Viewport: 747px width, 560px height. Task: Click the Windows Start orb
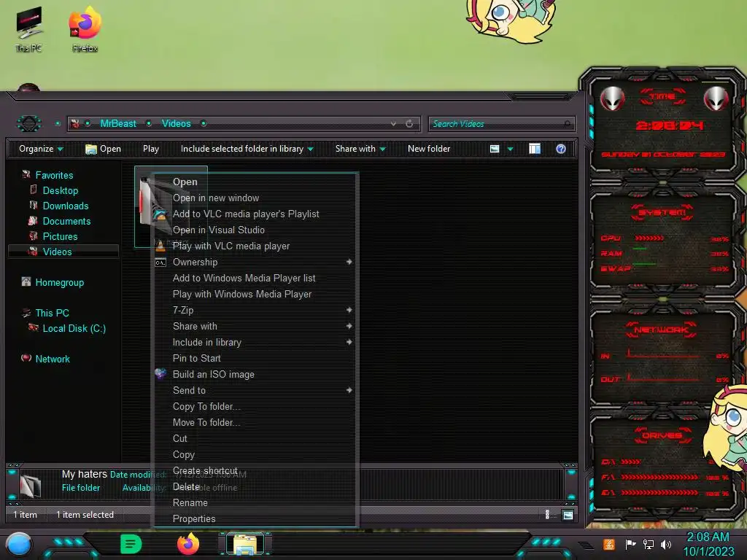[x=19, y=545]
